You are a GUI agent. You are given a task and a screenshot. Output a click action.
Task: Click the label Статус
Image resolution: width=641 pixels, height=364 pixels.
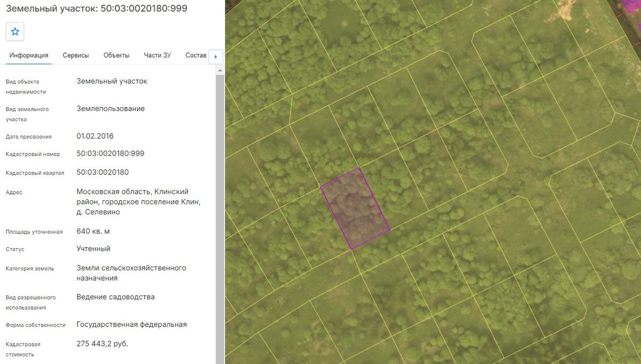click(15, 249)
